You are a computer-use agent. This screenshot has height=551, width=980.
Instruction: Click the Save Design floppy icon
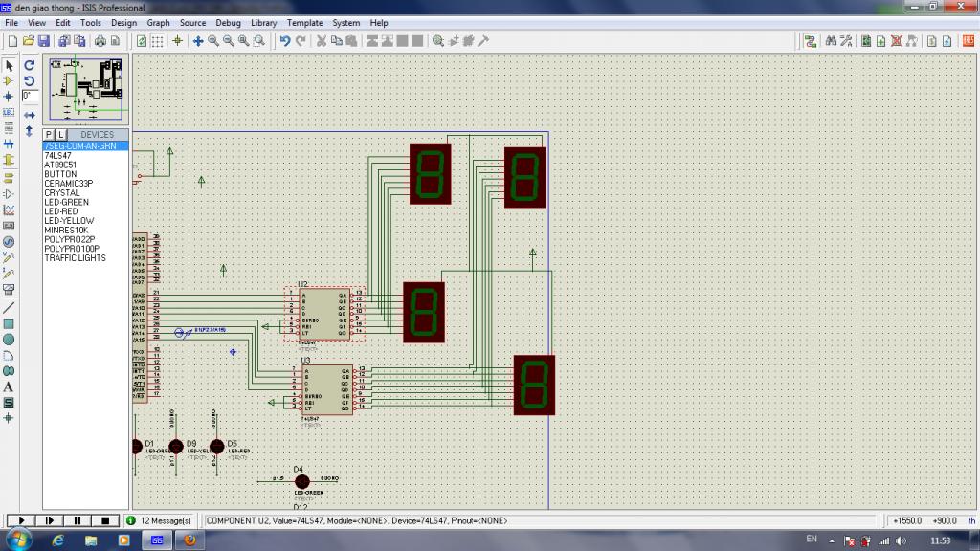[43, 41]
